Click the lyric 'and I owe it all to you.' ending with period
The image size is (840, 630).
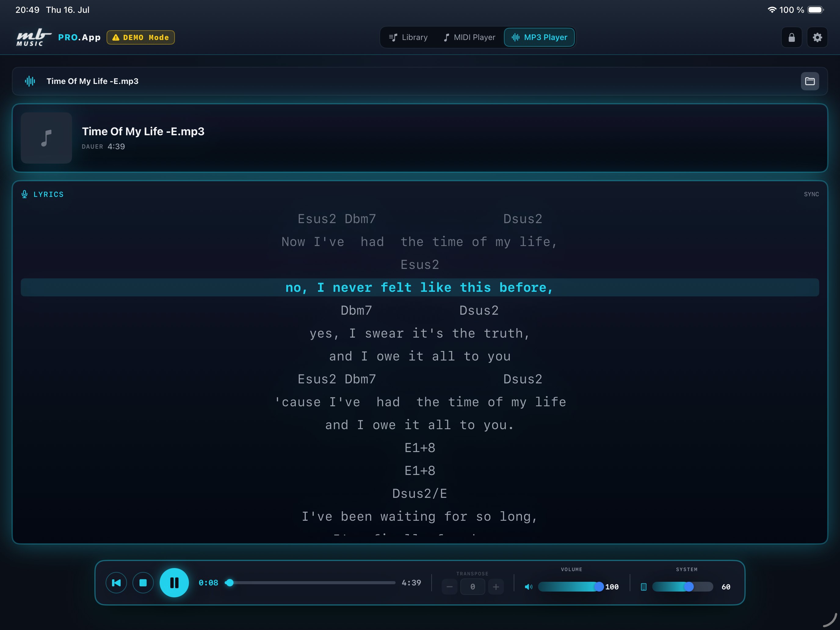pos(420,425)
